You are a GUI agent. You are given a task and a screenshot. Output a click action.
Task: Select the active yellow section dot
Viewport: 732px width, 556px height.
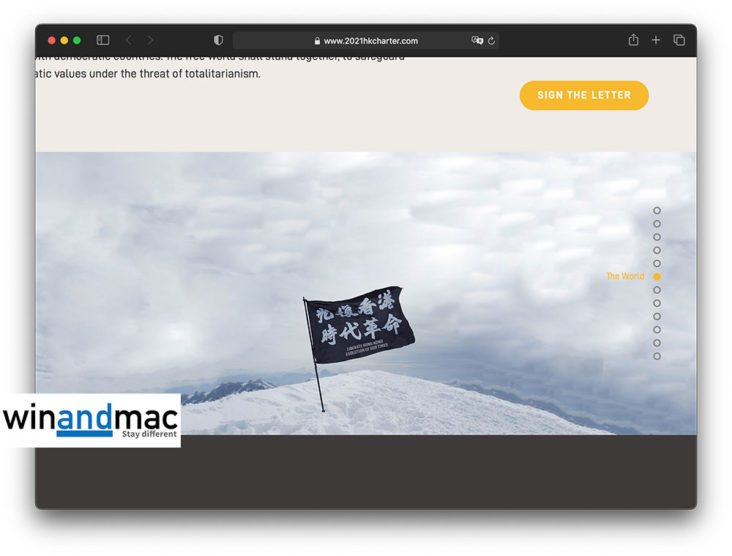tap(657, 277)
